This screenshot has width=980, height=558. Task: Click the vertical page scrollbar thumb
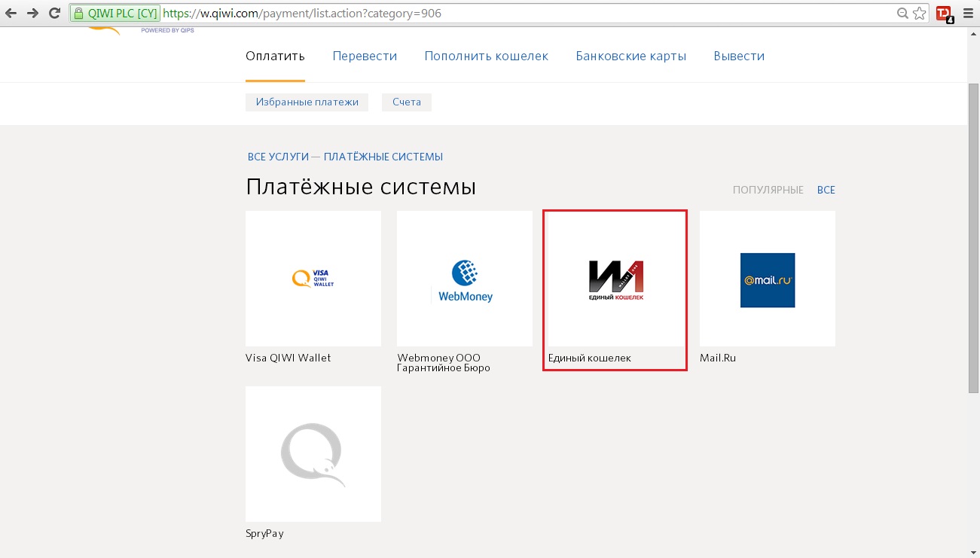(x=973, y=237)
